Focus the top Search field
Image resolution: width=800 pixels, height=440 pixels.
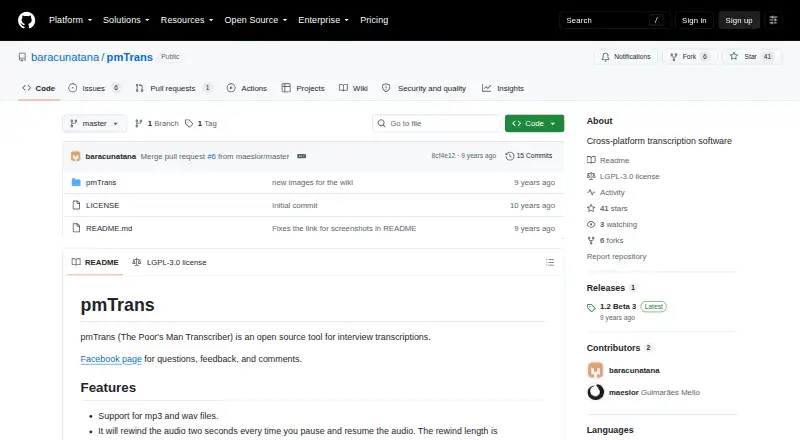614,20
